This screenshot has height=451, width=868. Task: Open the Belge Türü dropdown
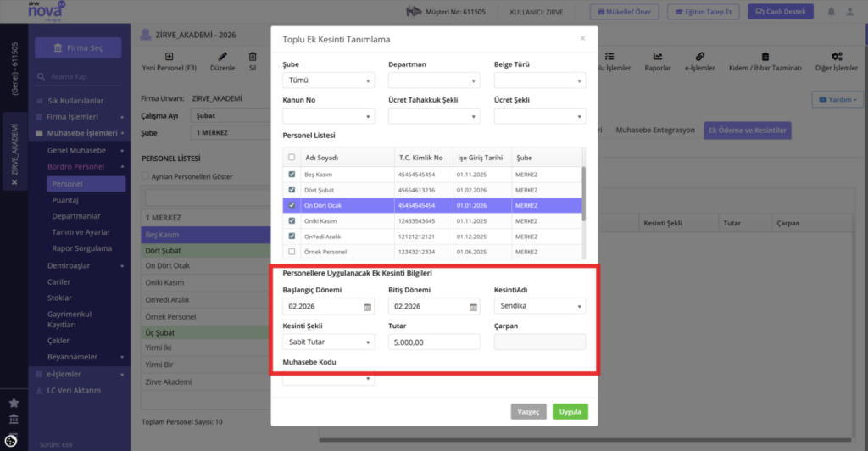point(540,81)
